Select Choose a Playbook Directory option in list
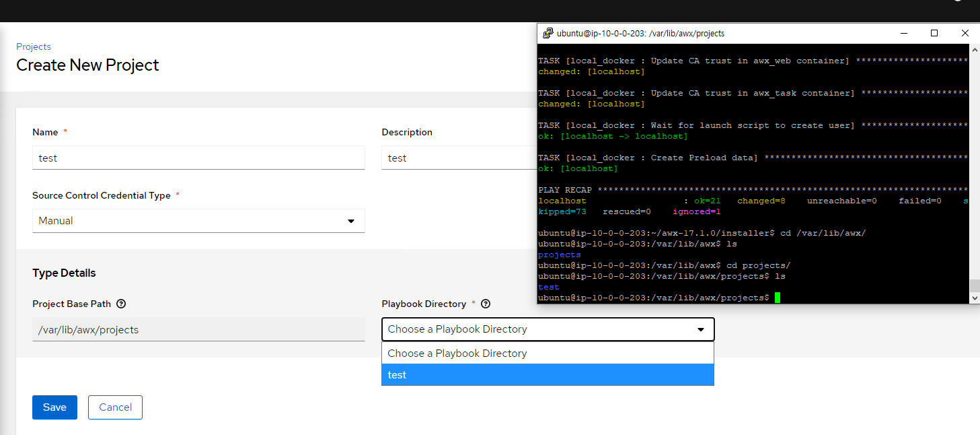The image size is (980, 435). click(x=548, y=354)
